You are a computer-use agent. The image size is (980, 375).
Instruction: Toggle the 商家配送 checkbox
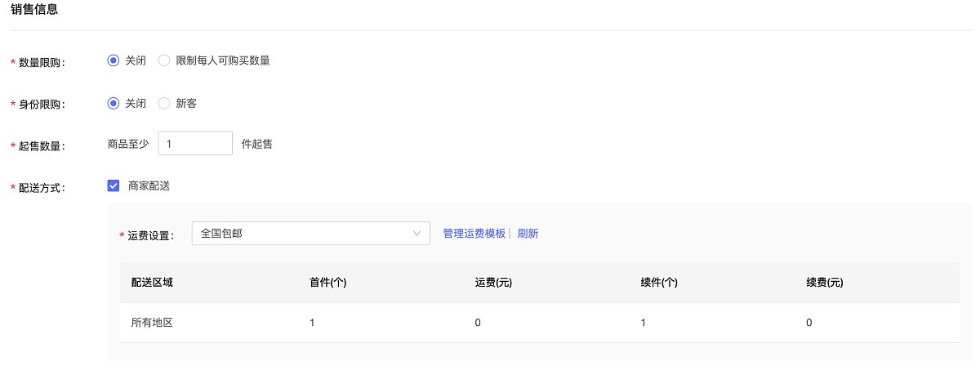click(x=114, y=185)
